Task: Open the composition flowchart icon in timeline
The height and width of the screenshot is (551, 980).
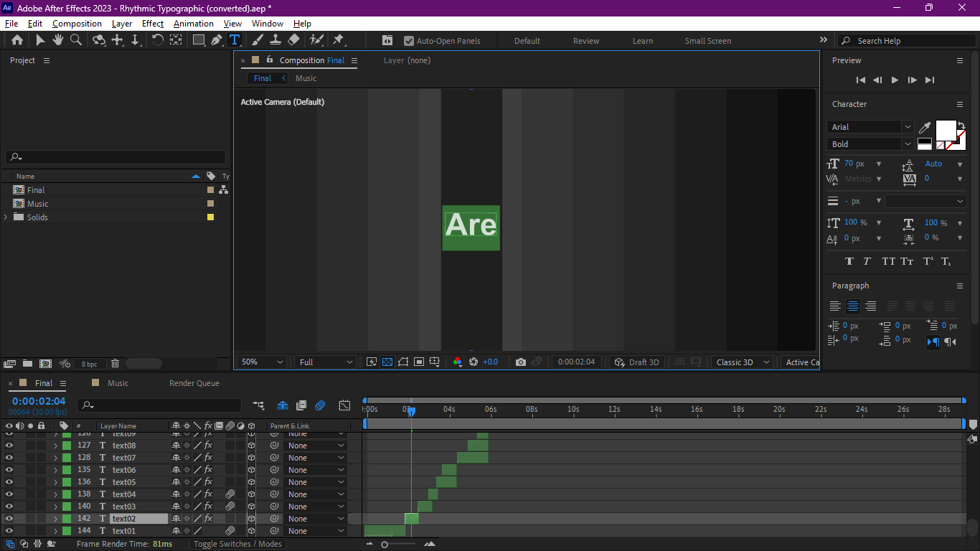Action: 258,405
